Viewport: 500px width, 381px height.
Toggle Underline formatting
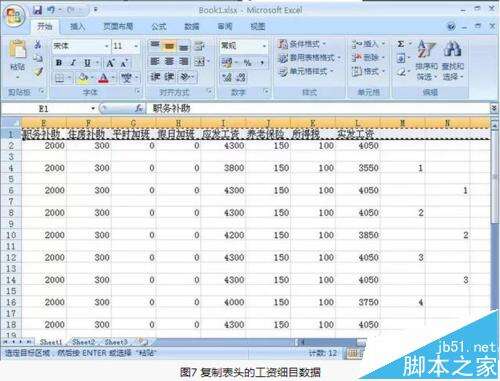(x=87, y=63)
